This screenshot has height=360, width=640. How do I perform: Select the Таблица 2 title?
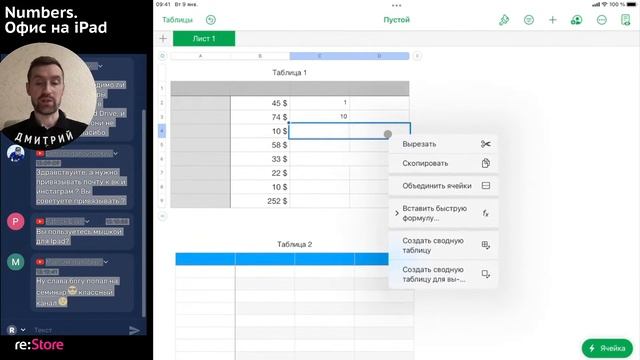click(294, 244)
